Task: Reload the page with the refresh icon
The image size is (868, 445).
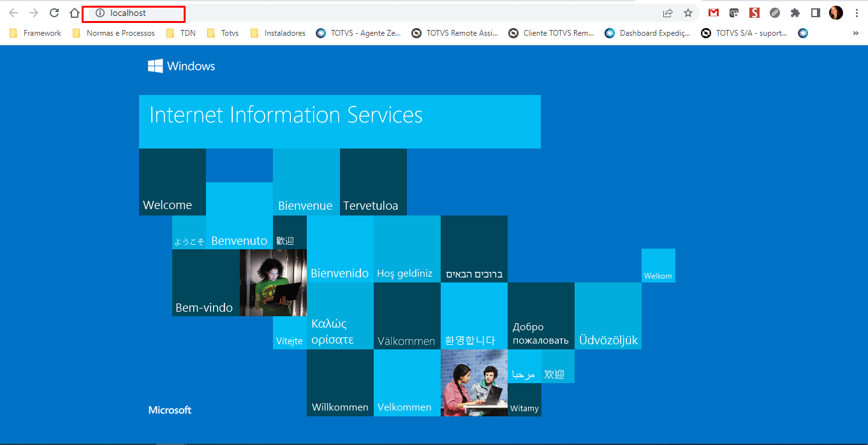Action: coord(54,13)
